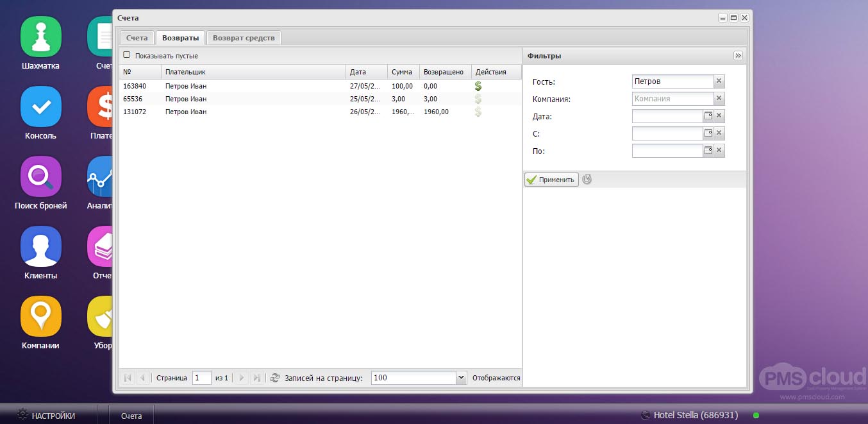Click Возвращено value 0,00
Screen dimensions: 868x424
430,86
